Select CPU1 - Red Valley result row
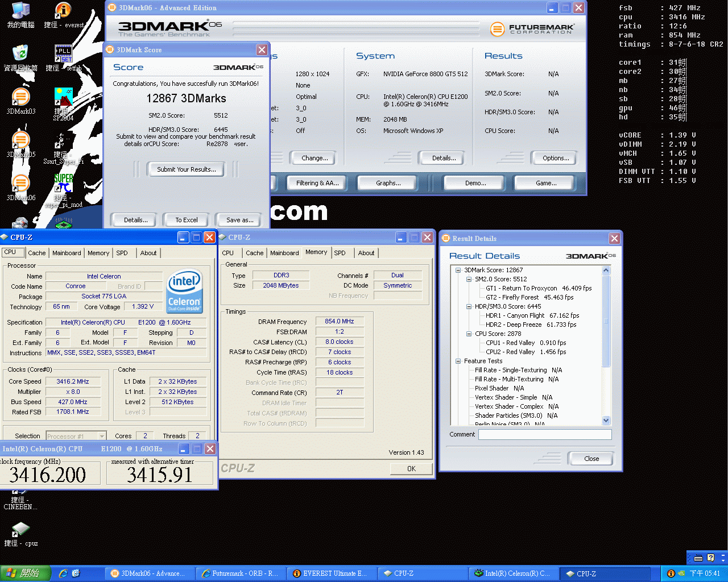Viewport: 728px width, 582px height. (x=526, y=343)
